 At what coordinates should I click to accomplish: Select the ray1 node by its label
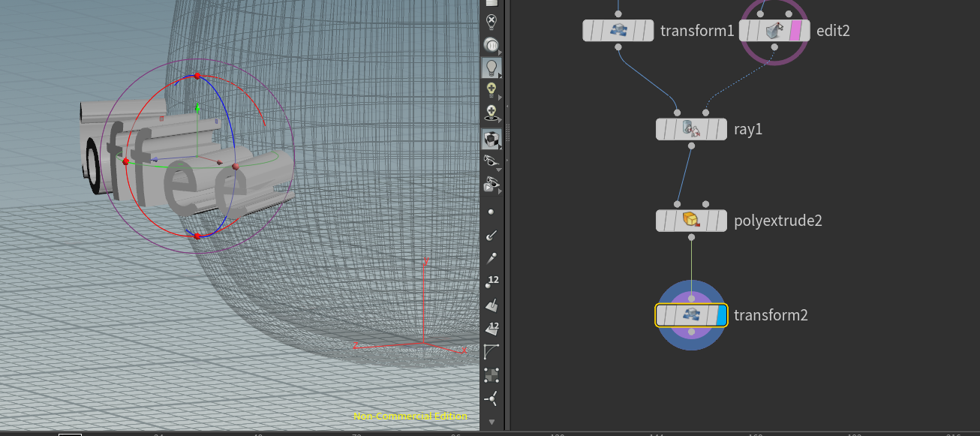click(748, 129)
